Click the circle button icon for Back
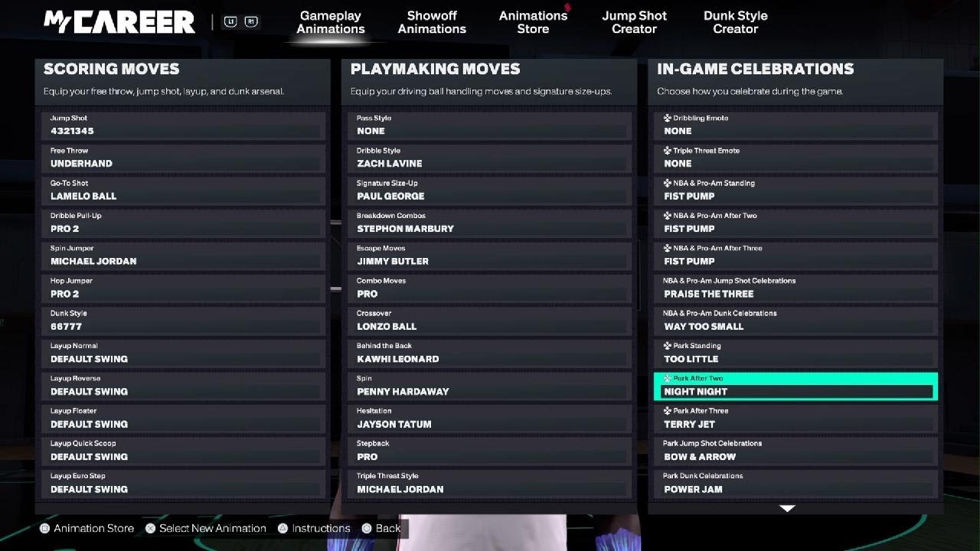 click(367, 528)
